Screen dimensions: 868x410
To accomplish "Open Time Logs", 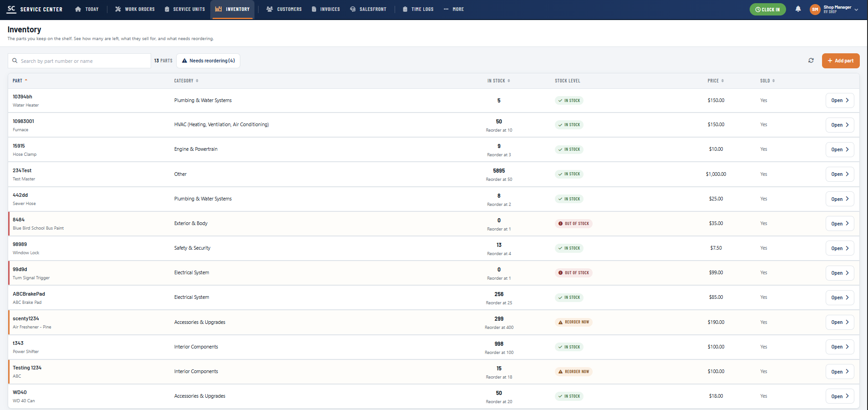I will tap(418, 9).
